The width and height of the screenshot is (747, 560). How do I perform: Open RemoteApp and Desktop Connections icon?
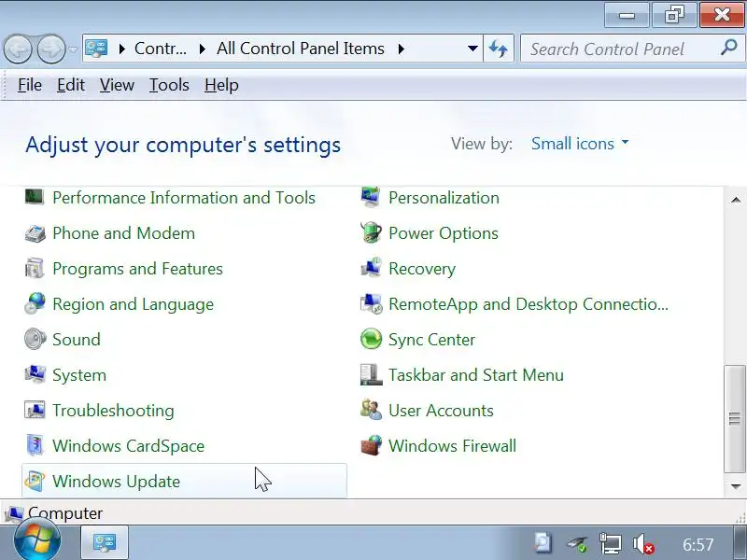tap(371, 304)
